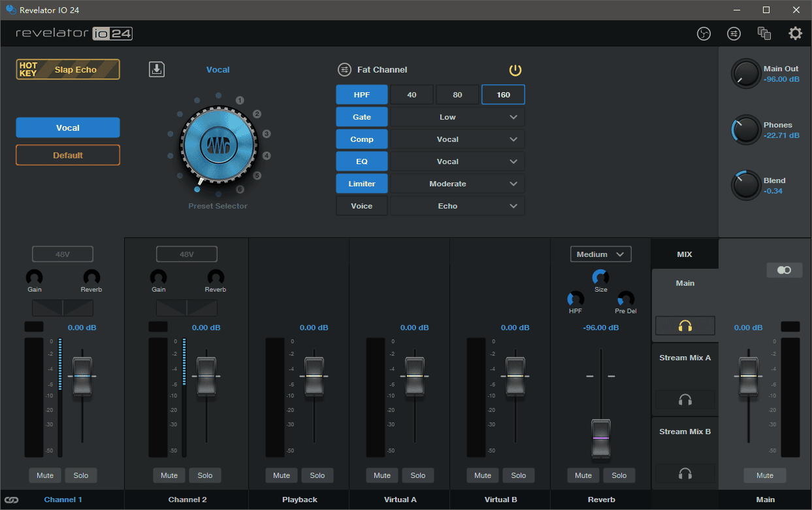Select preset slot 5 on Preset Selector
Viewport: 812px width, 510px height.
(x=257, y=176)
